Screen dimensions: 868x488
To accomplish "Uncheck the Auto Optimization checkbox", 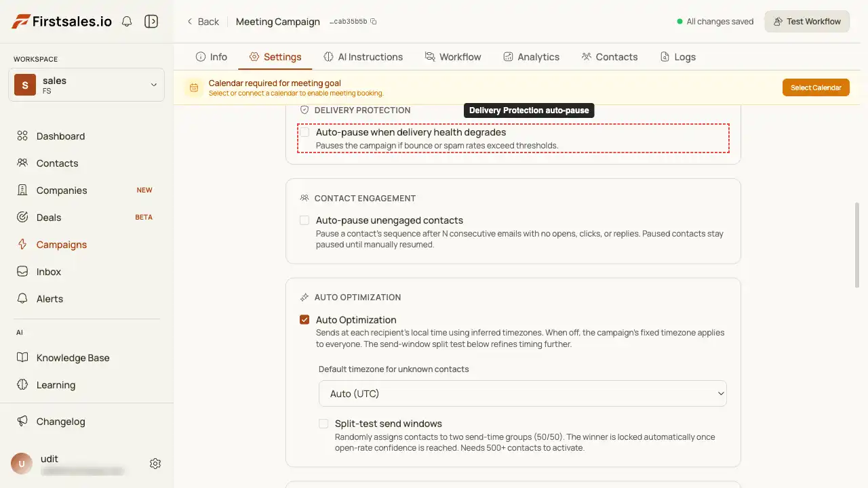I will point(304,320).
